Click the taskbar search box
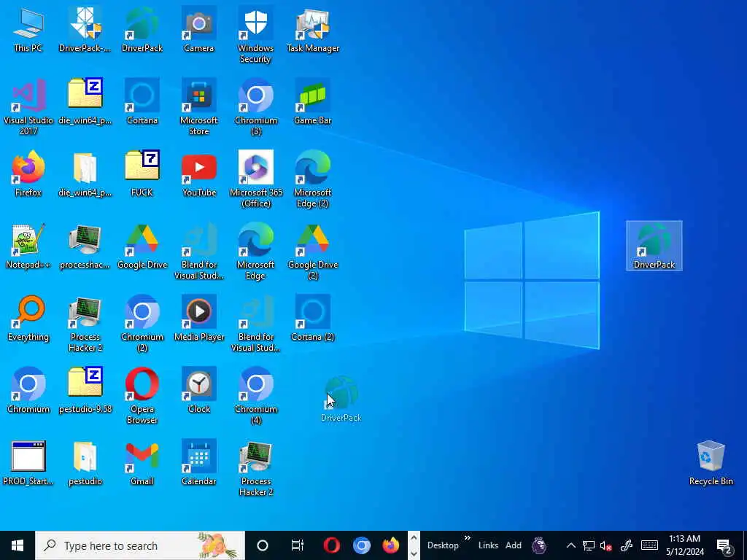The image size is (747, 560). [140, 545]
